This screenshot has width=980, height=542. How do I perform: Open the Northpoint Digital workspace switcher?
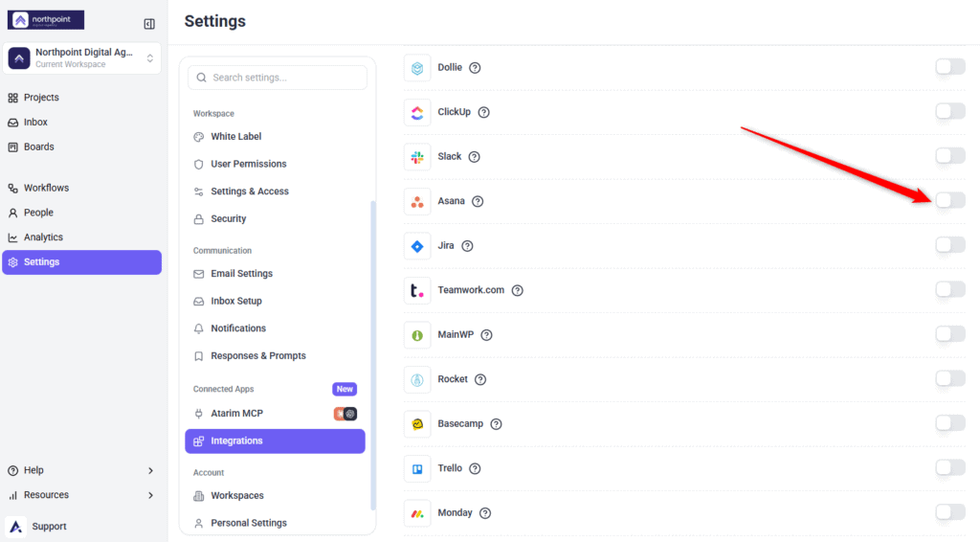click(x=82, y=58)
